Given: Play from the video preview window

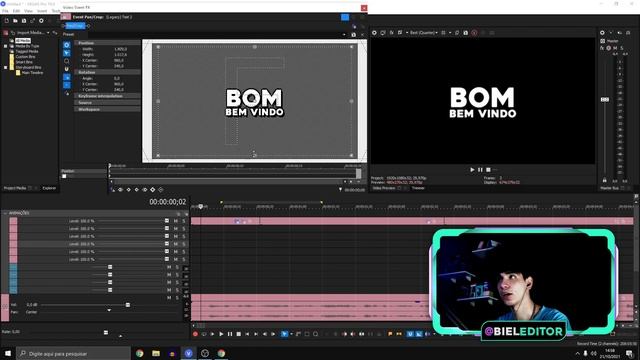Looking at the screenshot, I should point(472,170).
